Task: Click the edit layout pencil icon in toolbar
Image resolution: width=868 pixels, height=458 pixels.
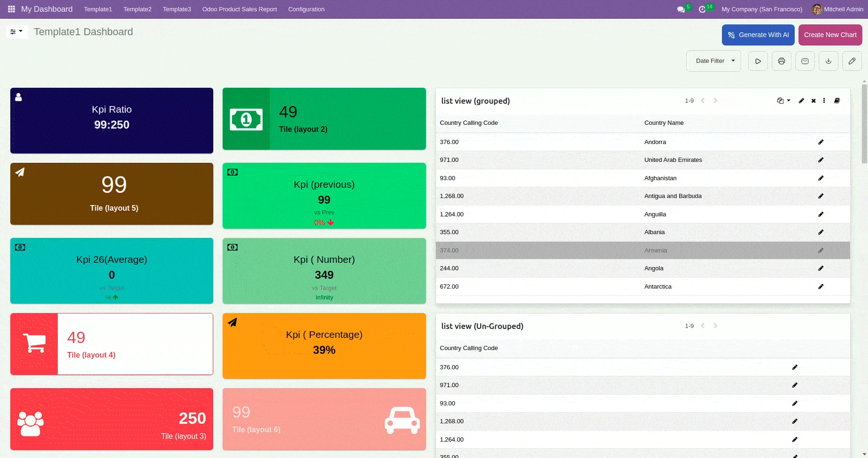Action: tap(852, 61)
